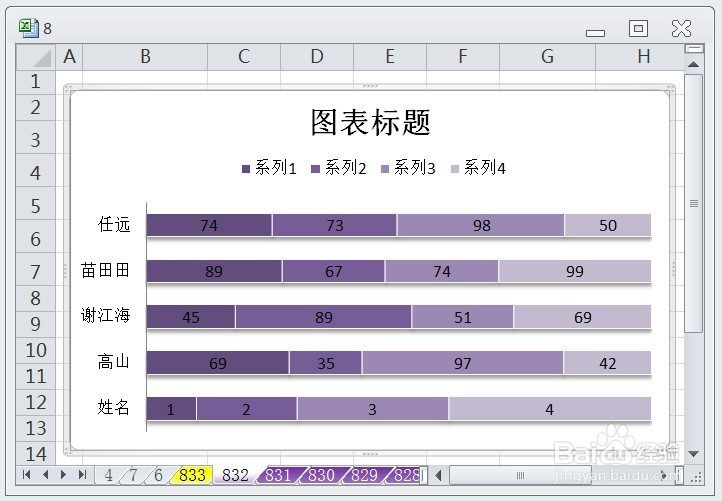Click the chart title 图表标题
This screenshot has width=722, height=501.
(371, 122)
